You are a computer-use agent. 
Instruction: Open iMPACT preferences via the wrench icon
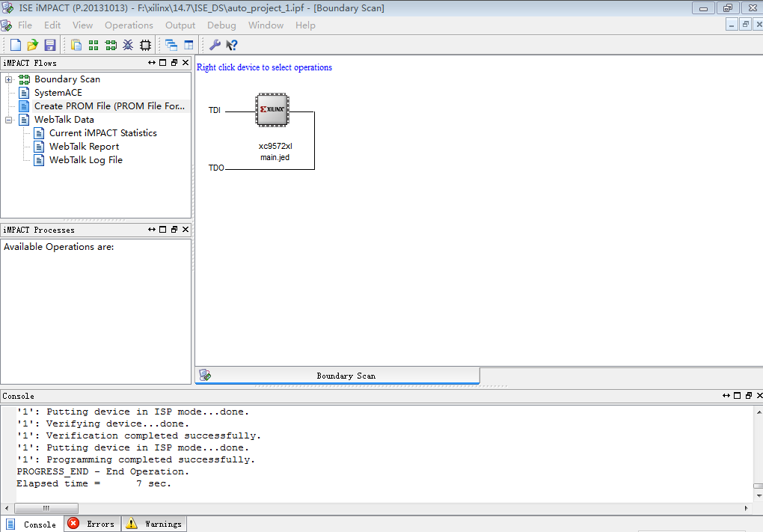[215, 44]
